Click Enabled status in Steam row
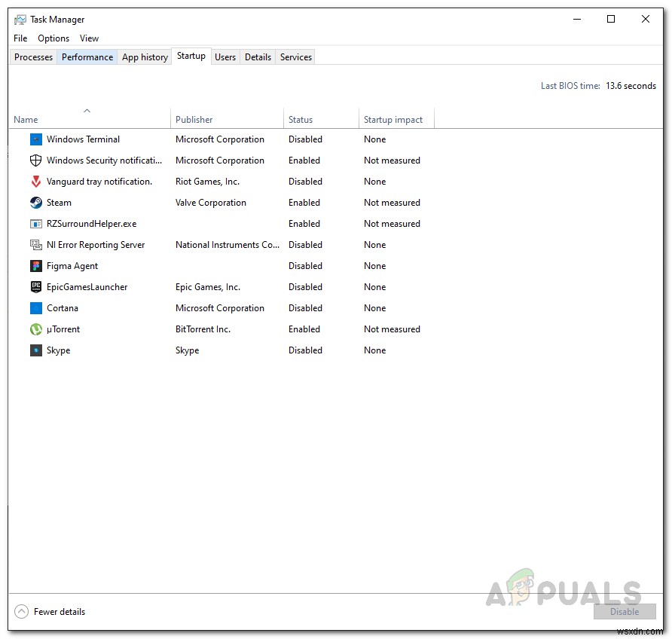Image resolution: width=672 pixels, height=639 pixels. [x=304, y=202]
